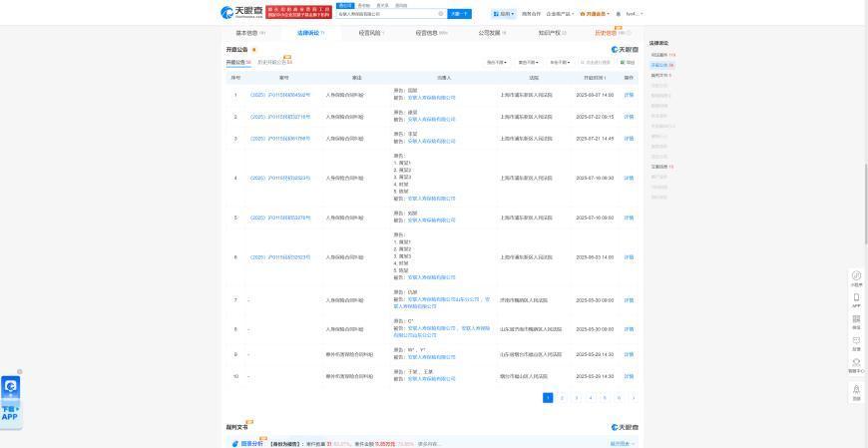
Task: Select current page 1 in pagination
Action: tap(548, 397)
